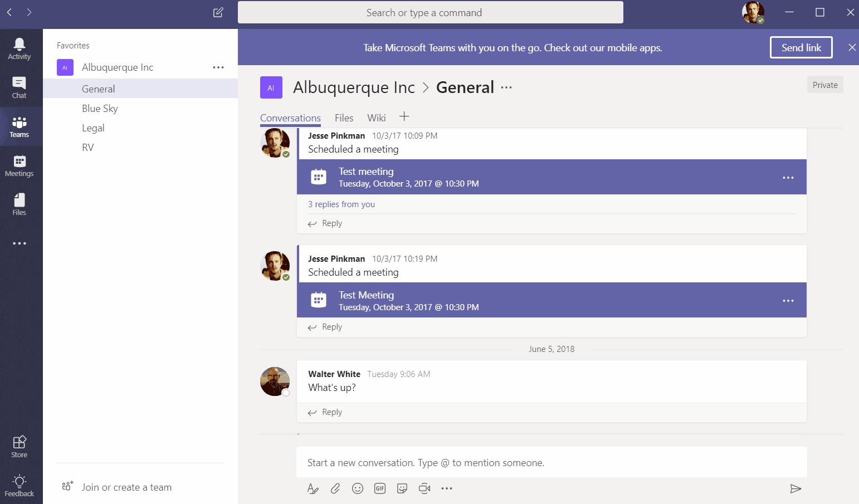This screenshot has height=504, width=859.
Task: Go forward with the forward arrow
Action: [29, 12]
